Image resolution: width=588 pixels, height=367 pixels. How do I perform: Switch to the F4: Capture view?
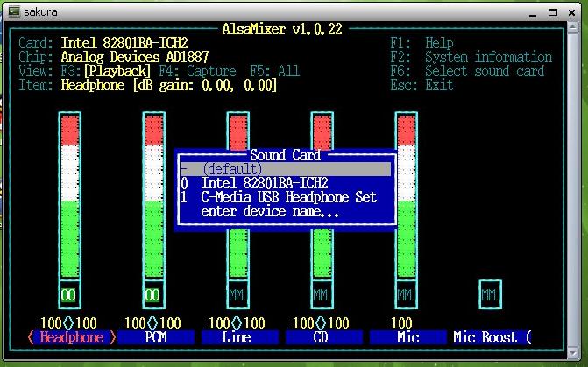coord(197,71)
